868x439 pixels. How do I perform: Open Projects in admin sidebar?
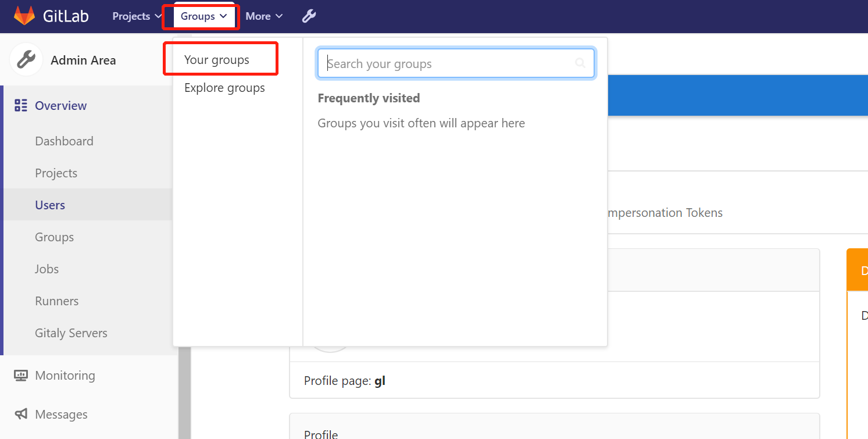[x=56, y=173]
